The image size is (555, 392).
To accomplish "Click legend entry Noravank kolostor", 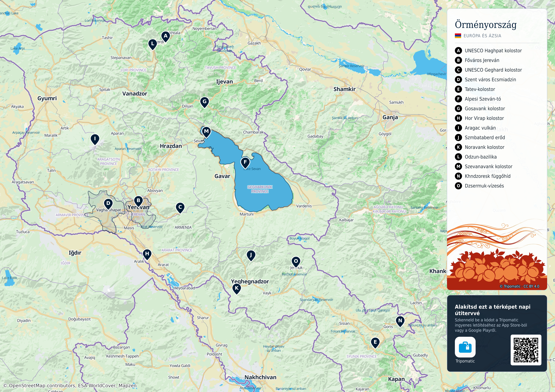I will 480,147.
